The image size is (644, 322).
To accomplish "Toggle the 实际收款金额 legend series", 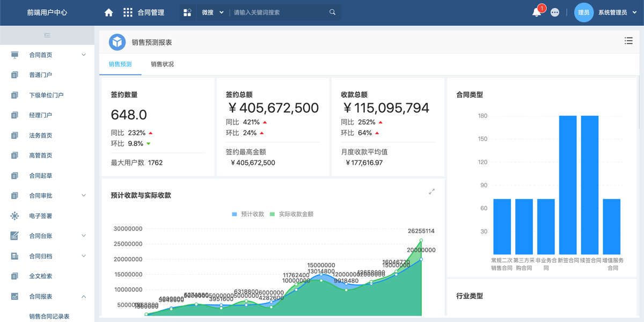I will pos(291,214).
